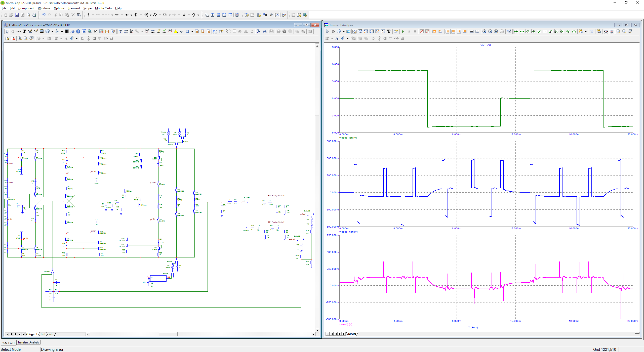Expand grid options dropdown in circuit toolbar
The width and height of the screenshot is (644, 352).
(192, 31)
